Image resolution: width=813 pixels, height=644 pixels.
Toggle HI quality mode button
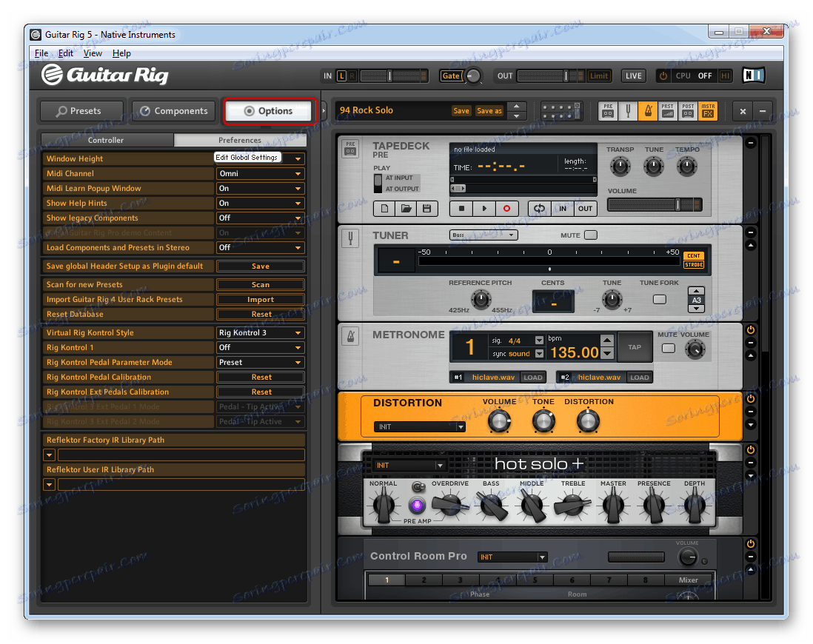(726, 76)
